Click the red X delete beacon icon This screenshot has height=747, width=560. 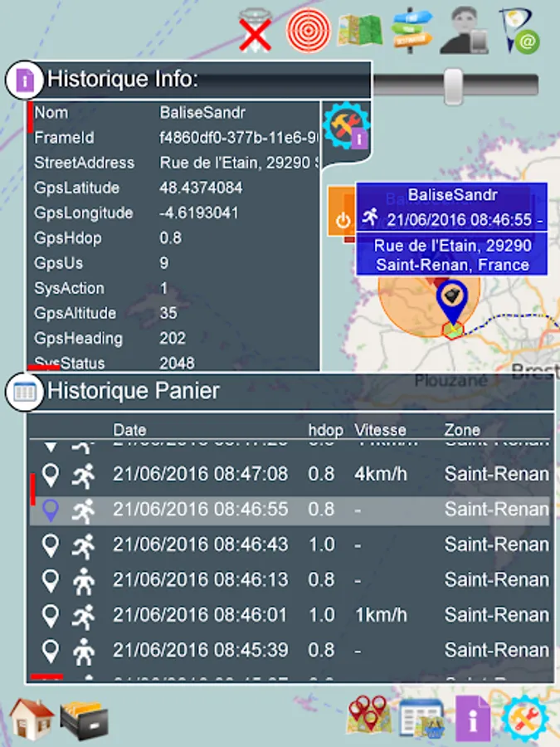tap(256, 30)
